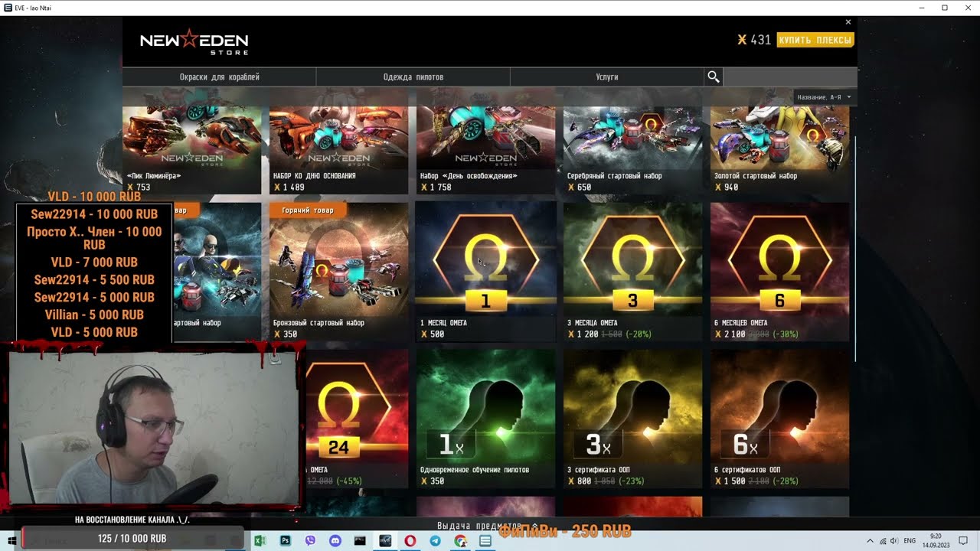The width and height of the screenshot is (980, 551).
Task: Open Google Chrome from the taskbar
Action: click(460, 540)
